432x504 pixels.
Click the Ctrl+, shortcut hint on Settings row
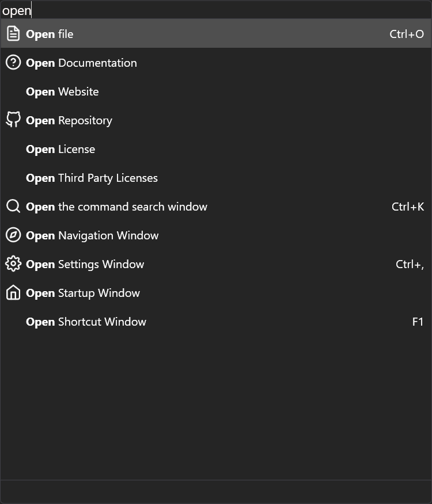click(409, 264)
